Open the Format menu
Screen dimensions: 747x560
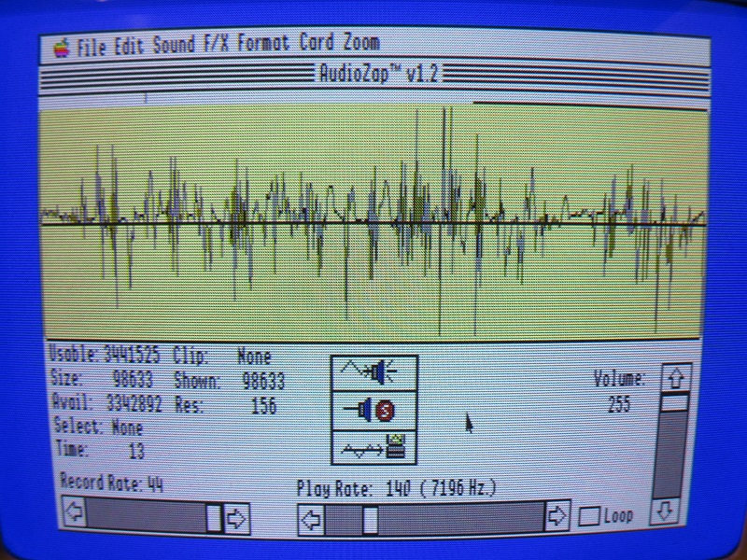coord(263,43)
